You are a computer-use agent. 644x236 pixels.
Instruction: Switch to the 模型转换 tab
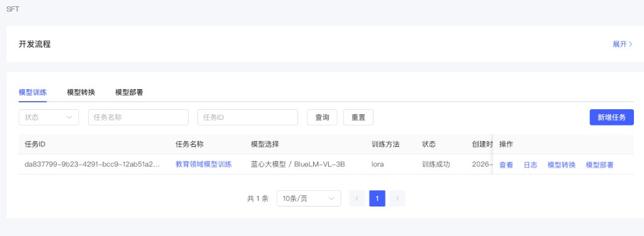[x=81, y=92]
